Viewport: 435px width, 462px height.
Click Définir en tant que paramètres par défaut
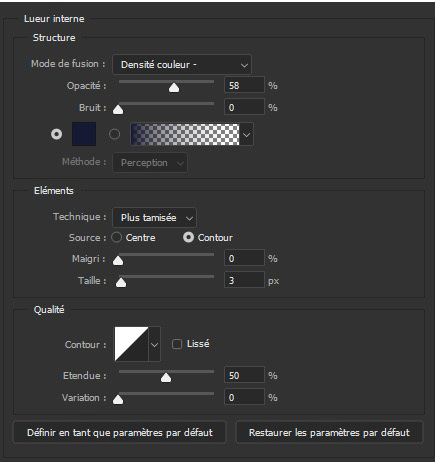pyautogui.click(x=119, y=432)
